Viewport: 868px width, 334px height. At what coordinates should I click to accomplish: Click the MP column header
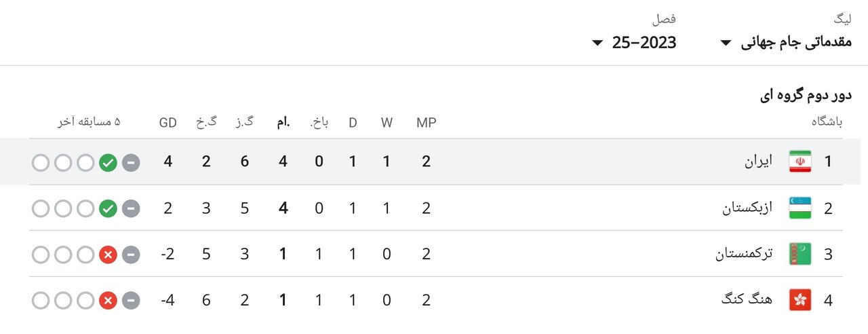tap(427, 123)
